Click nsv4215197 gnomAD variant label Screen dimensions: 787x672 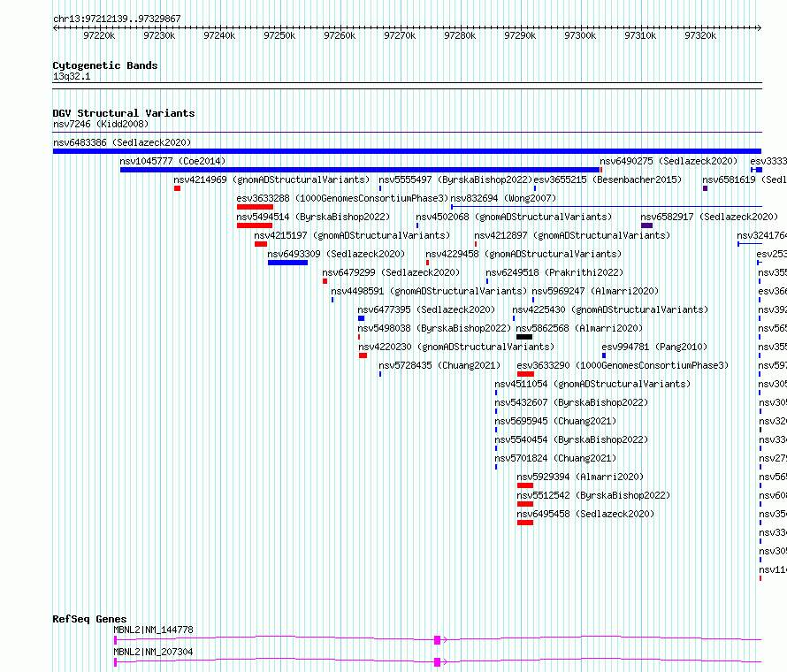point(352,235)
